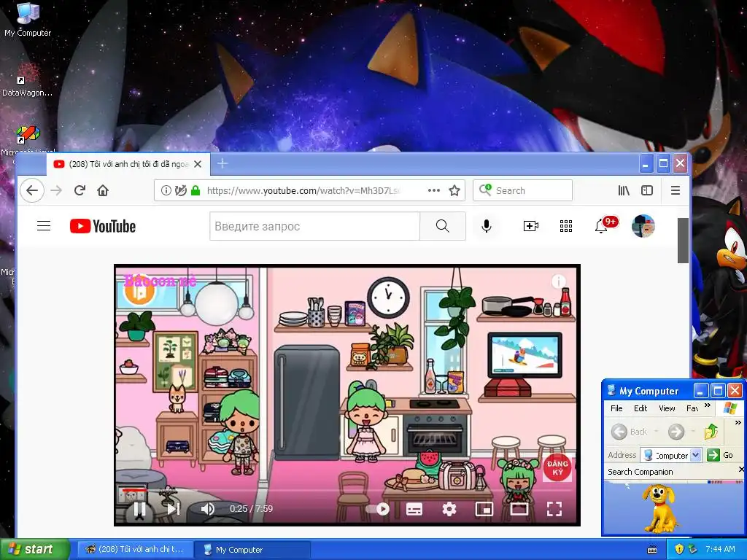Toggle the browser sidebar view icon

[647, 190]
